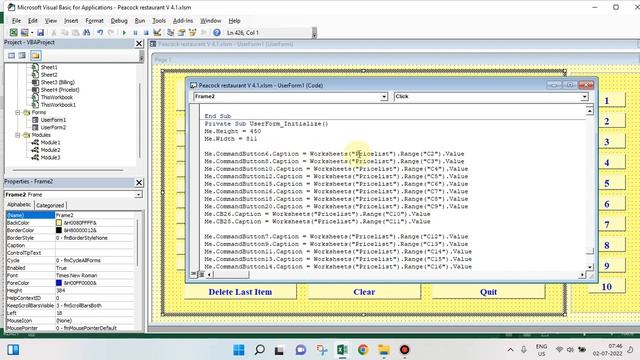
Task: Open the File menu
Action: pyautogui.click(x=16, y=21)
